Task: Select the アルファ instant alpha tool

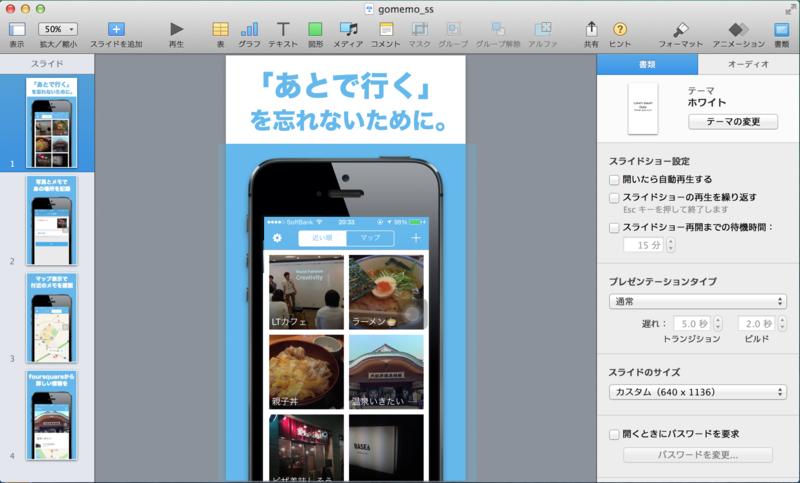Action: pos(542,30)
